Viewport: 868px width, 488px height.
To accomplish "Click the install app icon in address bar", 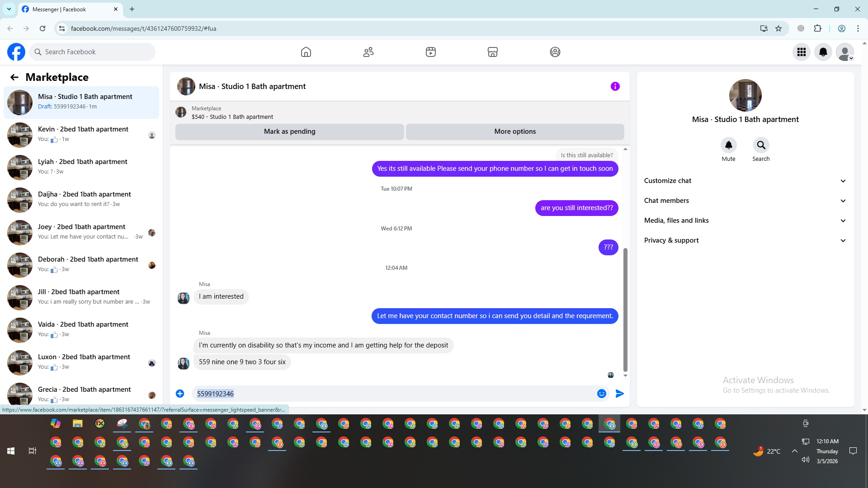I will (764, 28).
